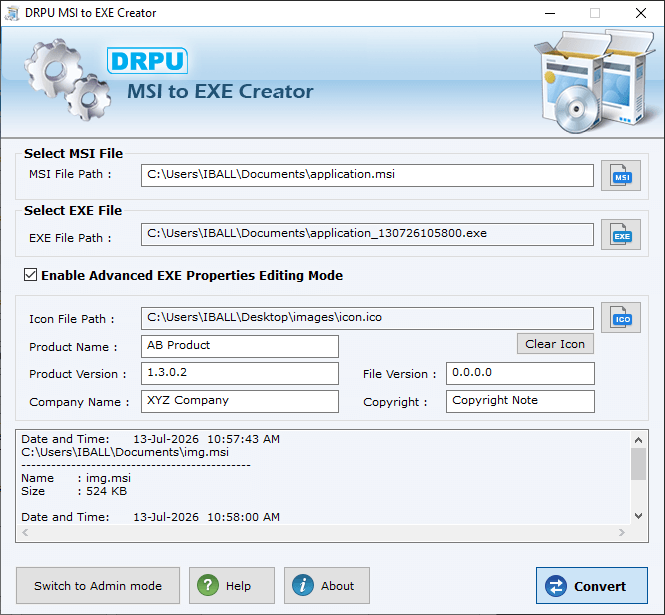Screen dimensions: 665x615
Task: Focus the EXE File Path field
Action: click(x=367, y=234)
